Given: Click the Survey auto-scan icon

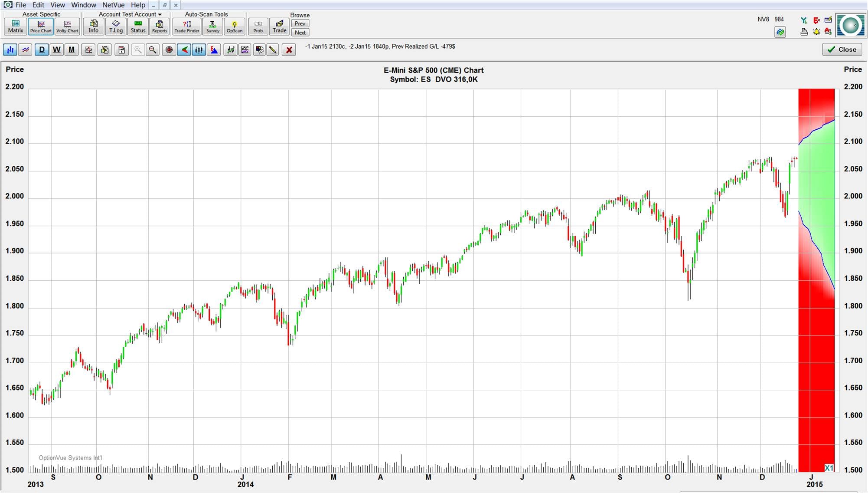Looking at the screenshot, I should 212,26.
